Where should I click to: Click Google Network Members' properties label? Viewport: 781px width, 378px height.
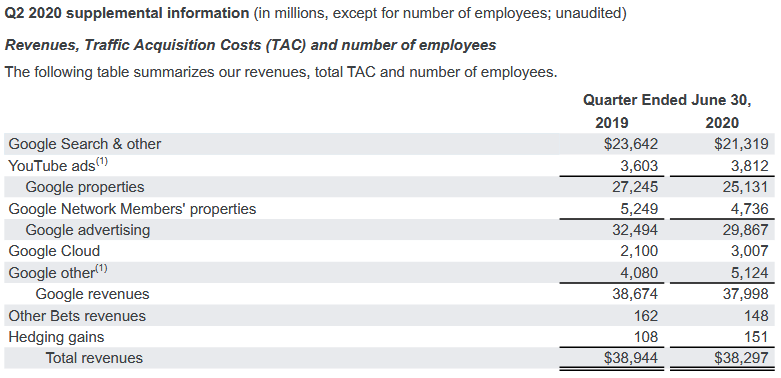132,209
